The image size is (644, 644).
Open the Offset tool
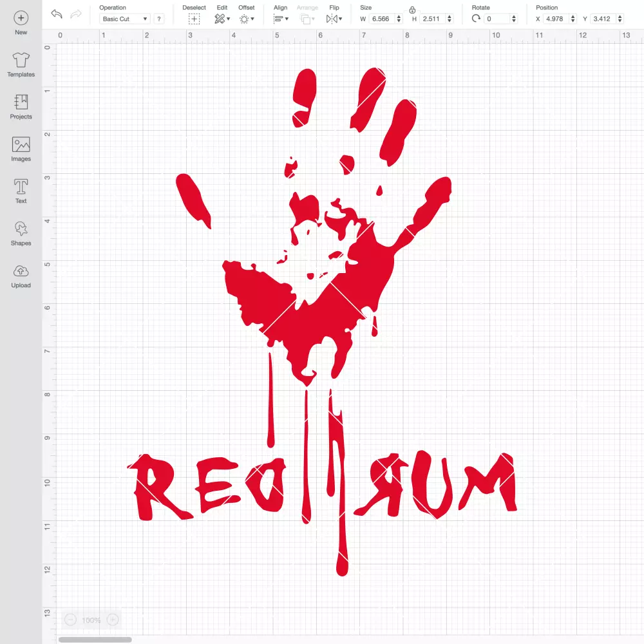(247, 19)
